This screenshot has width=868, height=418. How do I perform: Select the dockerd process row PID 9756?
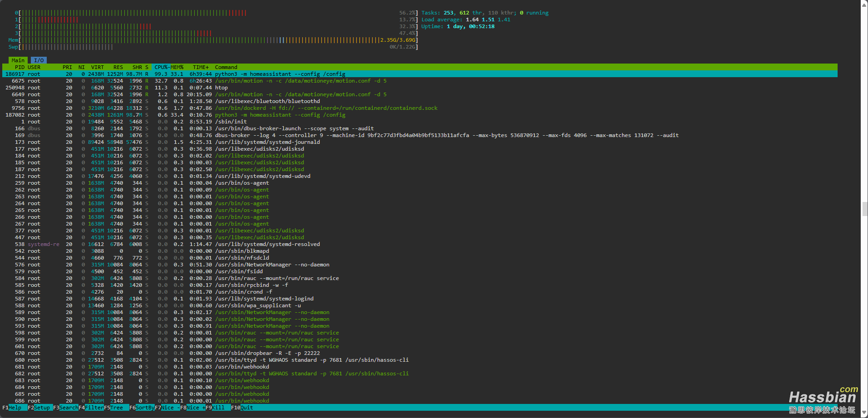point(420,108)
